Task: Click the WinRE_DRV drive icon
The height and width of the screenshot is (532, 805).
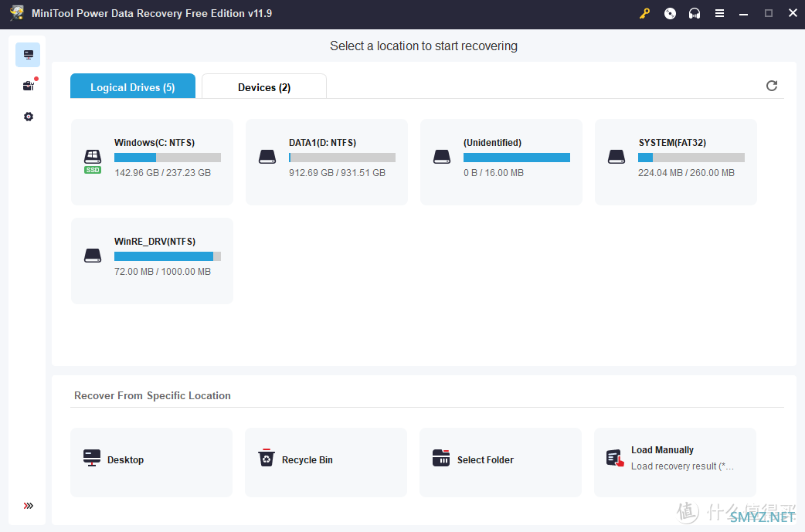Action: tap(93, 256)
